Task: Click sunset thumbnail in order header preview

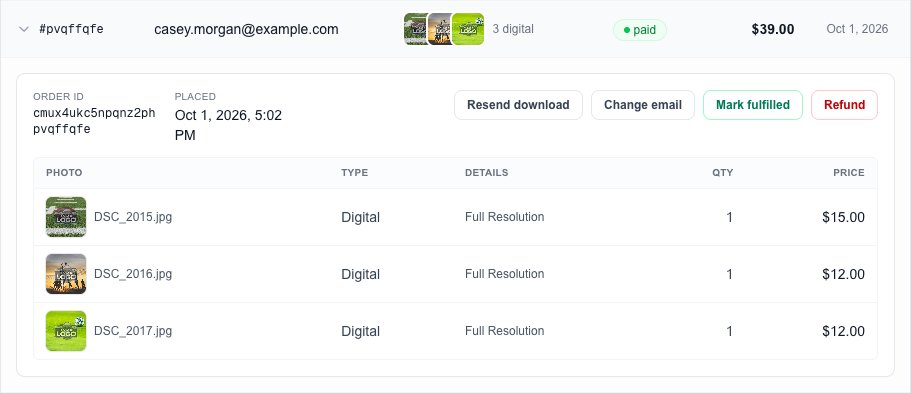Action: click(x=439, y=29)
